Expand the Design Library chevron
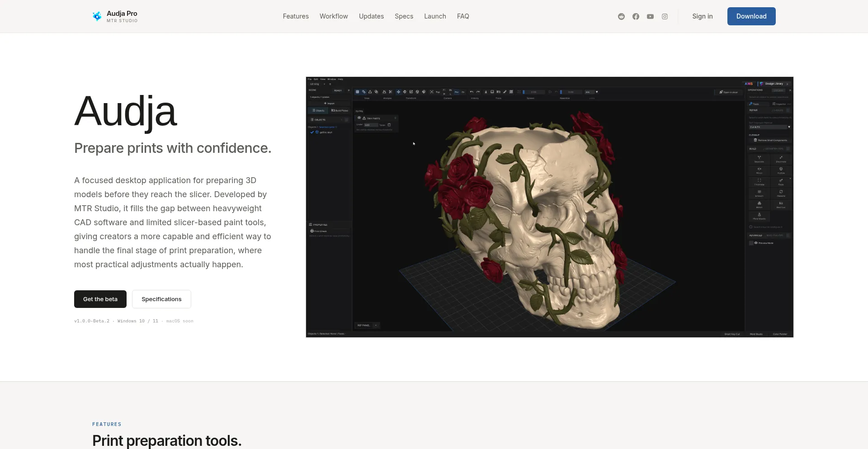This screenshot has height=449, width=868. [x=787, y=84]
